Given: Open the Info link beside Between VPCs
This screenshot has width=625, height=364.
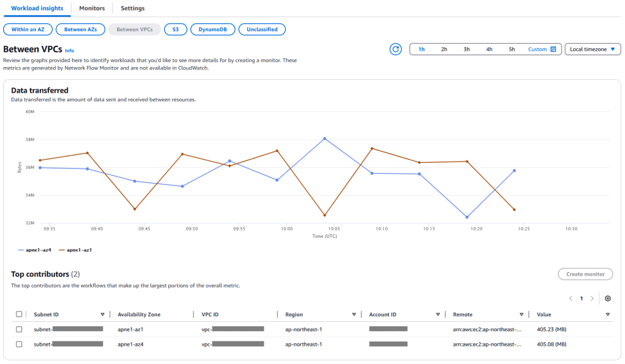Looking at the screenshot, I should 70,51.
